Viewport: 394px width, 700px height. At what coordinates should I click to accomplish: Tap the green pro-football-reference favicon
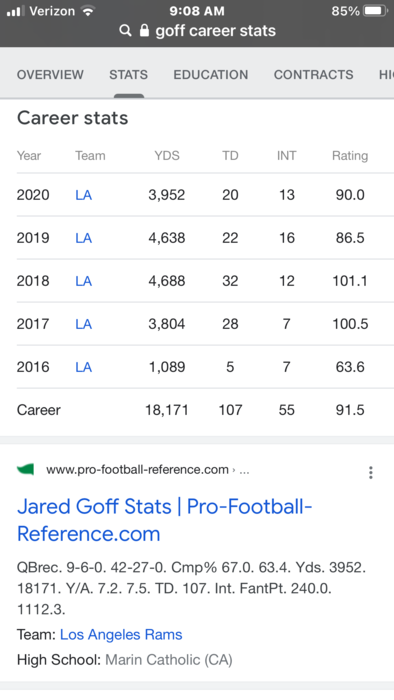25,469
